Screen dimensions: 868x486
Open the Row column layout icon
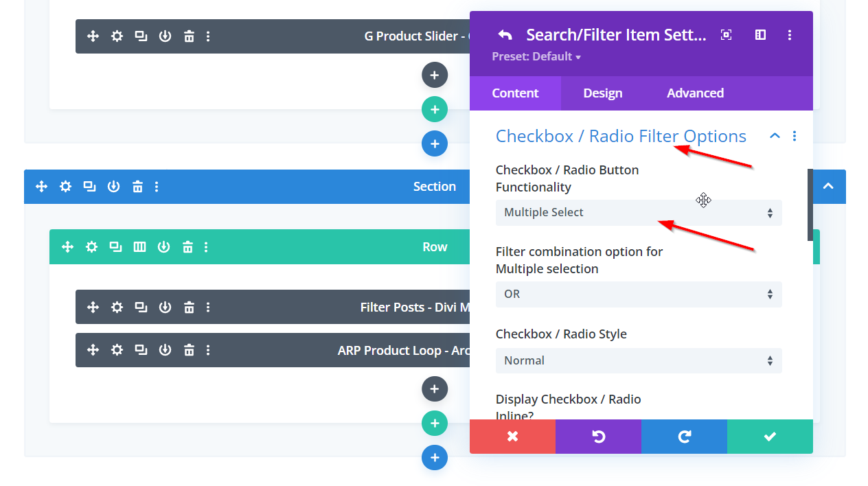pos(139,247)
